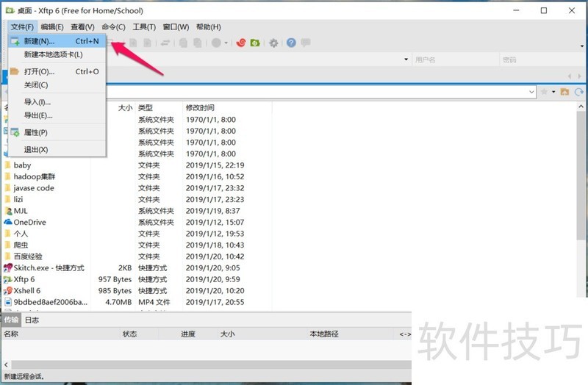
Task: Open the dropdown arrow next to star icon
Action: [x=553, y=92]
